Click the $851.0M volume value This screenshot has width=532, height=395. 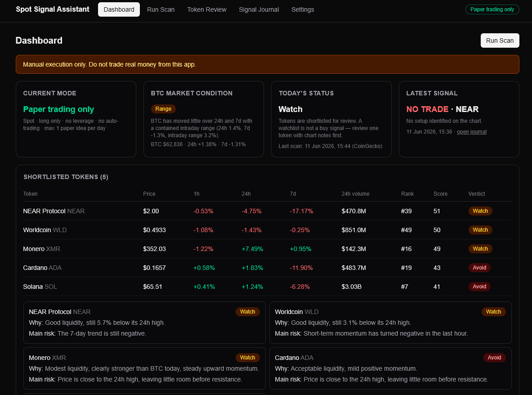point(354,230)
